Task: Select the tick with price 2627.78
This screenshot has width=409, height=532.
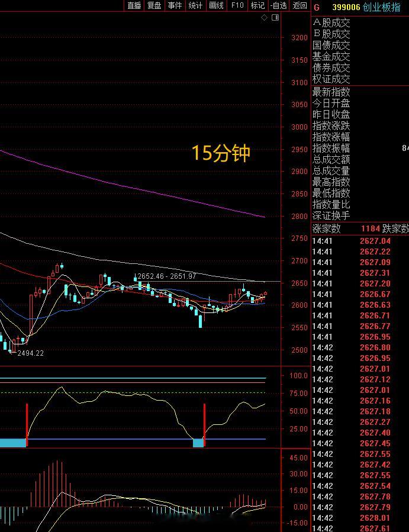Action: [x=360, y=496]
